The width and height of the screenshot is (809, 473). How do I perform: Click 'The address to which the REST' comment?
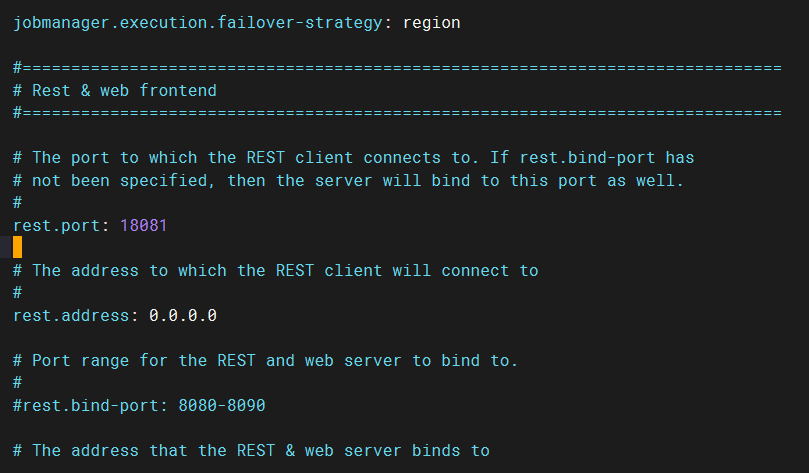click(173, 270)
